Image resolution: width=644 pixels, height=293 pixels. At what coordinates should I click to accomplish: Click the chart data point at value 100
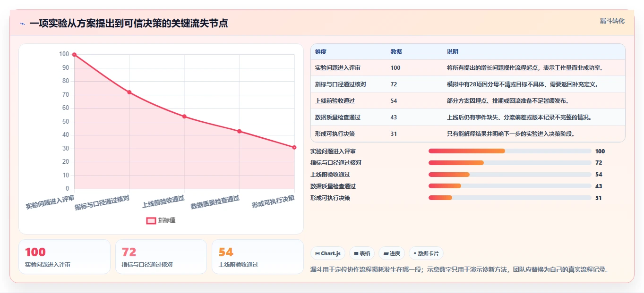click(74, 55)
